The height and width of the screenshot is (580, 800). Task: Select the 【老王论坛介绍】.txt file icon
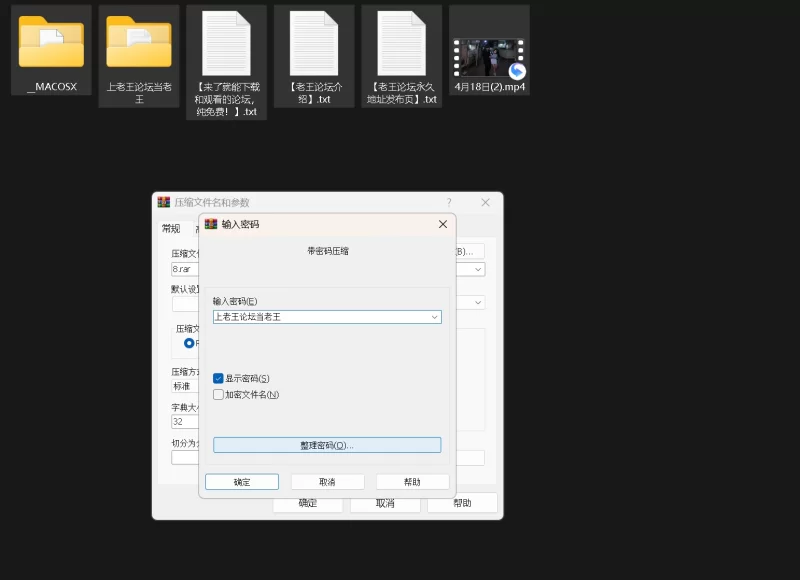(x=314, y=43)
